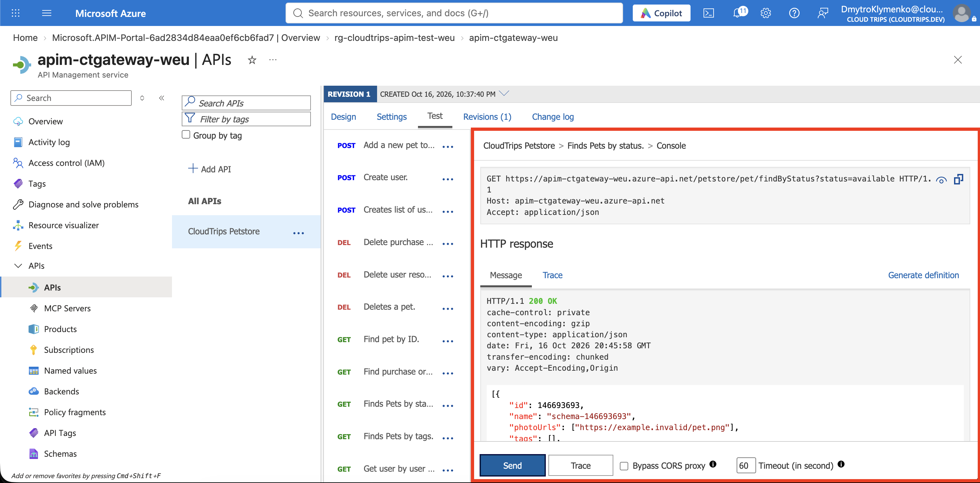This screenshot has height=483, width=980.
Task: Collapse the APIs section in sidebar
Action: click(x=18, y=266)
